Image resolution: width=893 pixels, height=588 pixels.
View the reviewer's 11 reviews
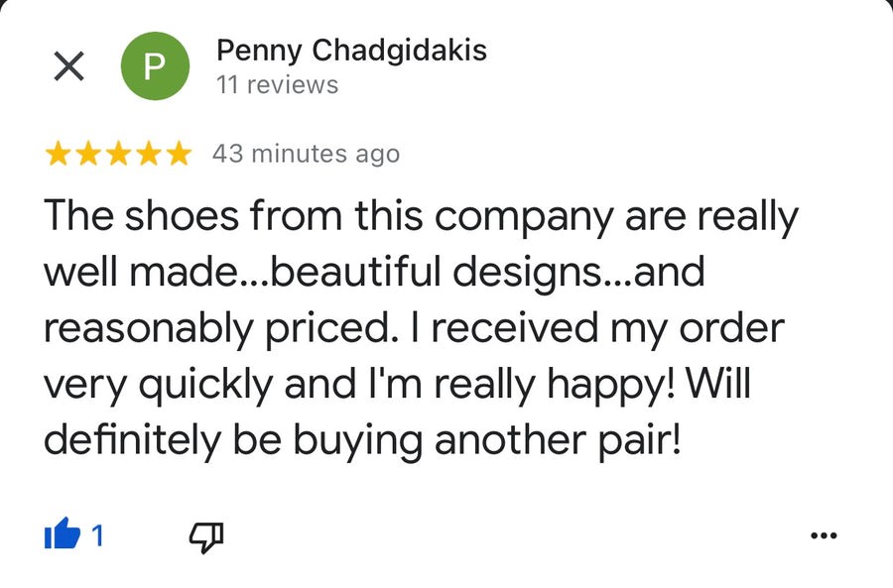(277, 85)
